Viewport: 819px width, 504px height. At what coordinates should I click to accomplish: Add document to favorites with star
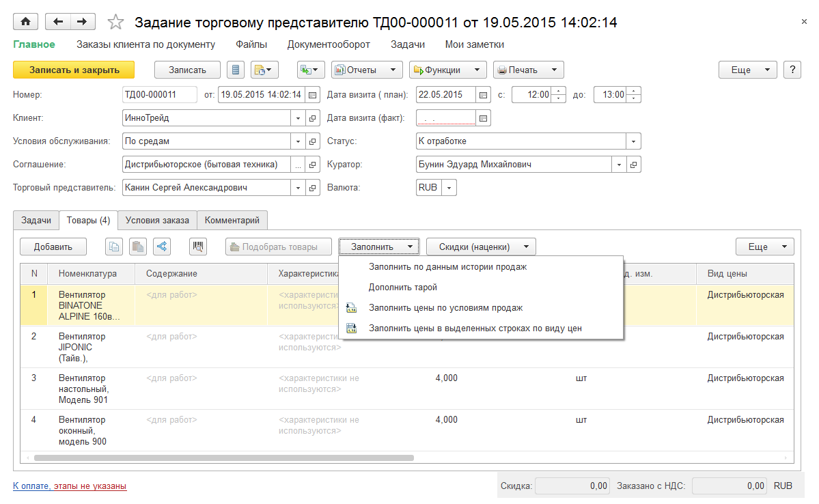115,22
